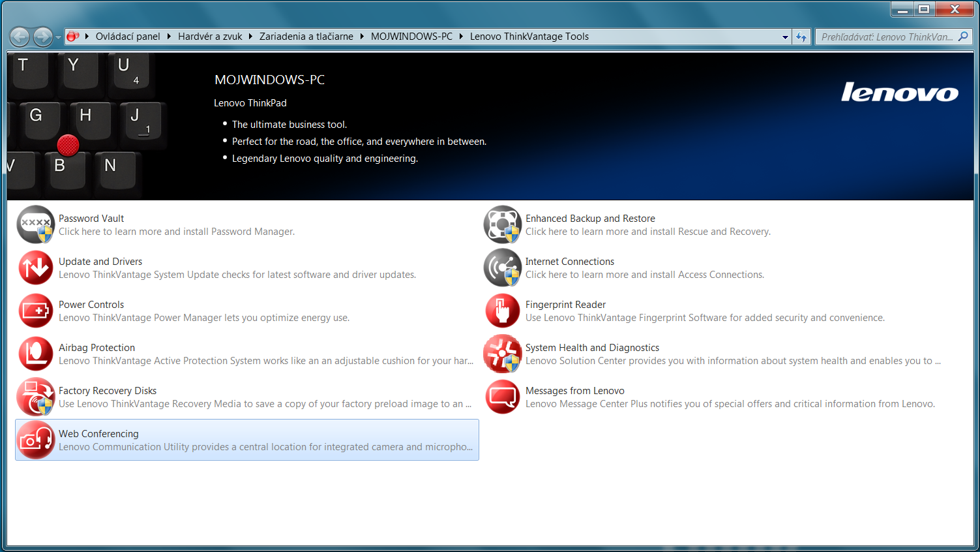
Task: Click 'install Rescue and Recovery' description
Action: pyautogui.click(x=648, y=232)
